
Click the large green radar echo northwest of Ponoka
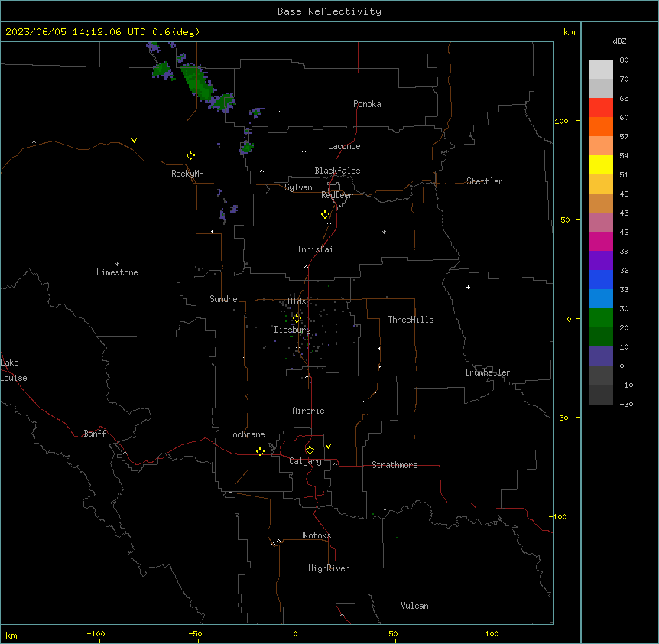(197, 82)
